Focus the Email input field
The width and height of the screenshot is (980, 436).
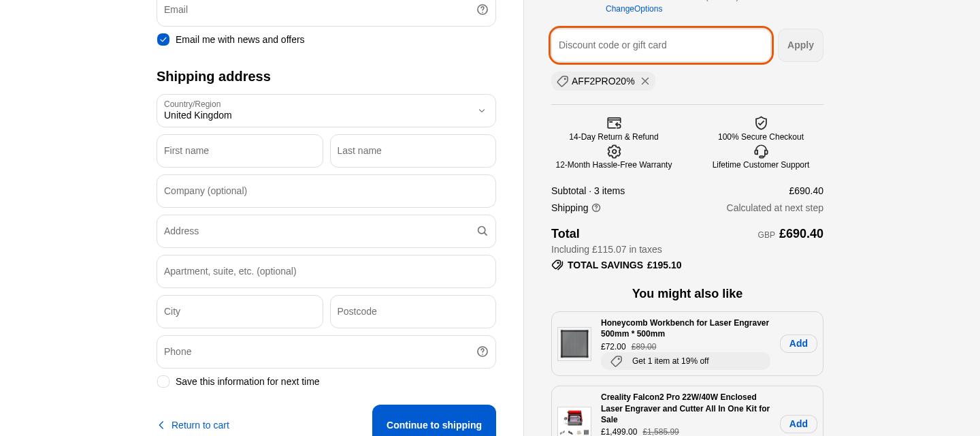tap(326, 11)
